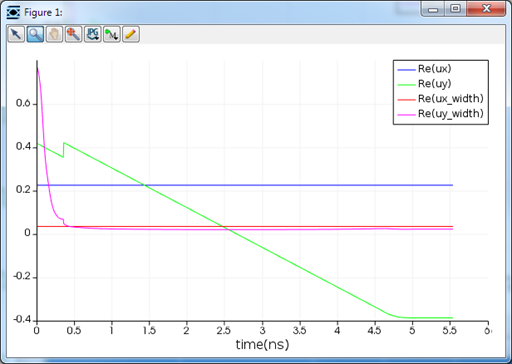Viewport: 512px width, 364px height.
Task: Click the 4.5 x-axis tick label
Action: click(x=374, y=330)
